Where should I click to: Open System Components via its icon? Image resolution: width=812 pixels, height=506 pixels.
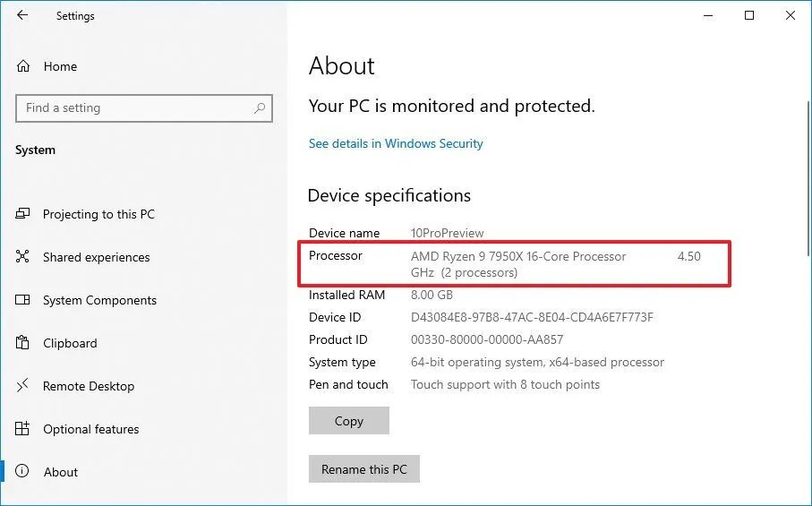22,300
